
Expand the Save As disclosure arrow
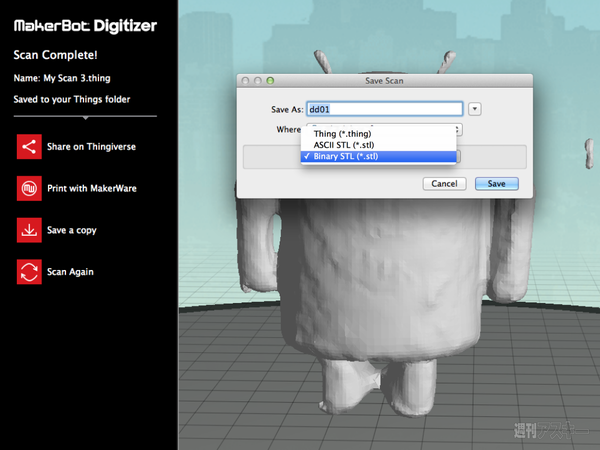tap(474, 109)
